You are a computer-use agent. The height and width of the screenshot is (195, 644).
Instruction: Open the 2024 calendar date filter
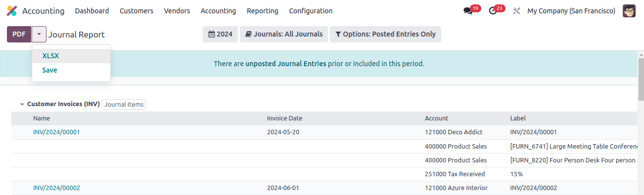click(221, 34)
